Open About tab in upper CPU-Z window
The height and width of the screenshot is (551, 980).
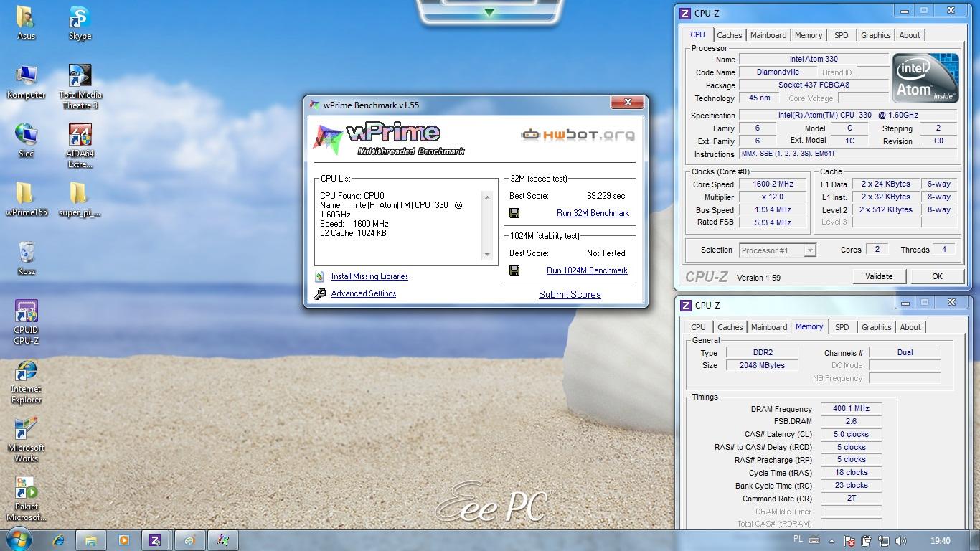(910, 35)
